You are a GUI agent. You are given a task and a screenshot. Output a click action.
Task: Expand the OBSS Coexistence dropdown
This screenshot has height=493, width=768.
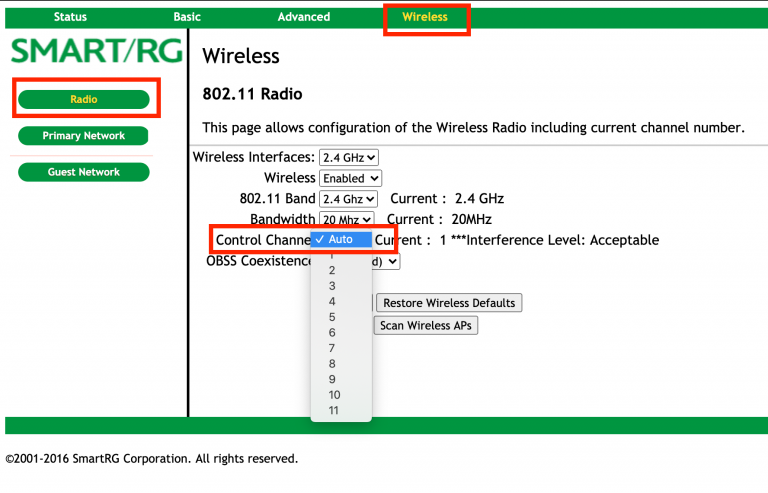coord(390,261)
